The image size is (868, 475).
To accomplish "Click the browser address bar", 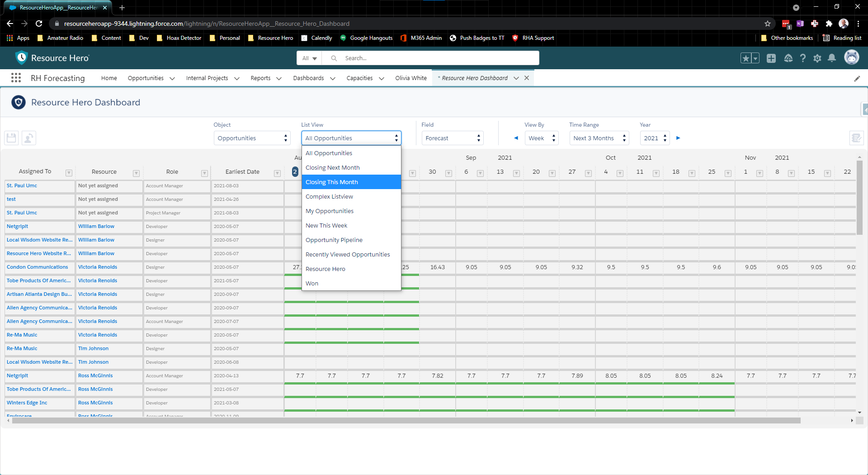I will click(x=407, y=24).
